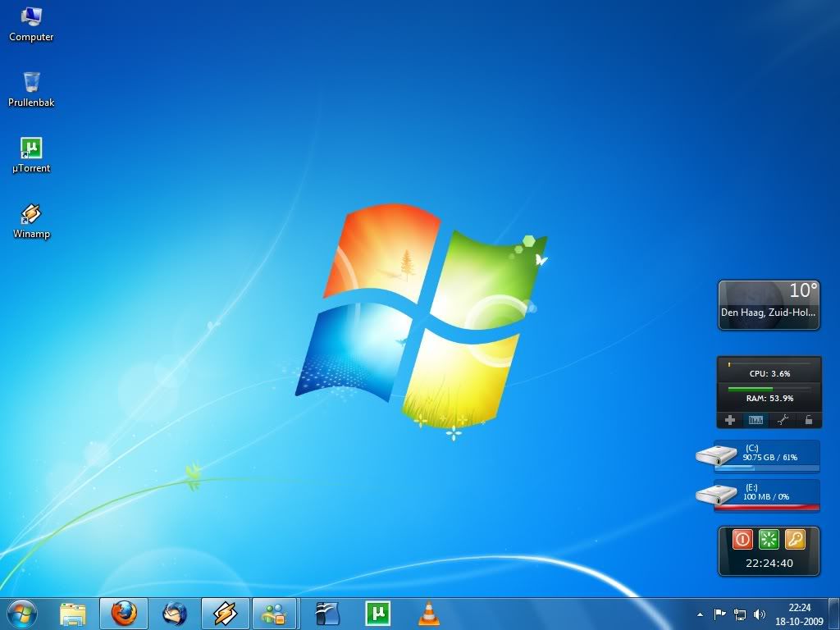
Task: Click the green restart button in gadget
Action: 769,540
